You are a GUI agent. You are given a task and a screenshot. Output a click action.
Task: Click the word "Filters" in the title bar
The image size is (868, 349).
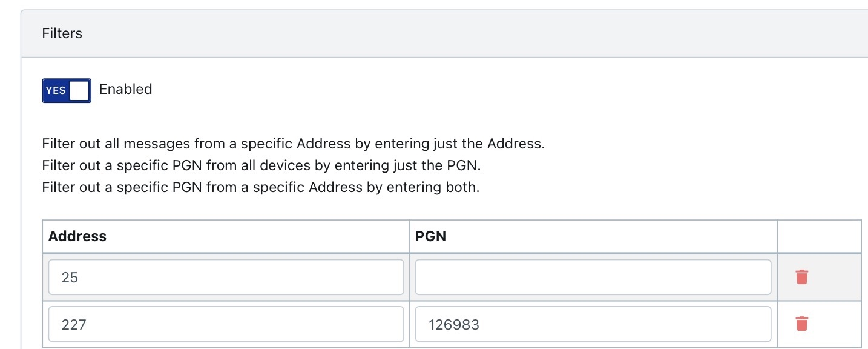click(x=62, y=34)
